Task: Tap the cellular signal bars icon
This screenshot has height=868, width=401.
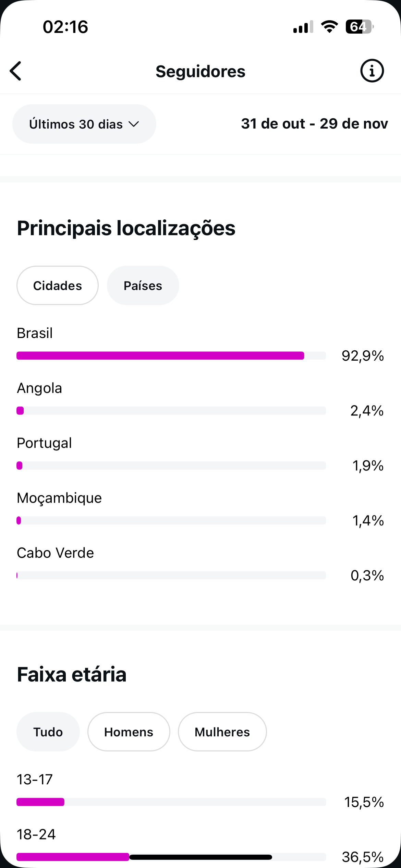Action: point(303,27)
